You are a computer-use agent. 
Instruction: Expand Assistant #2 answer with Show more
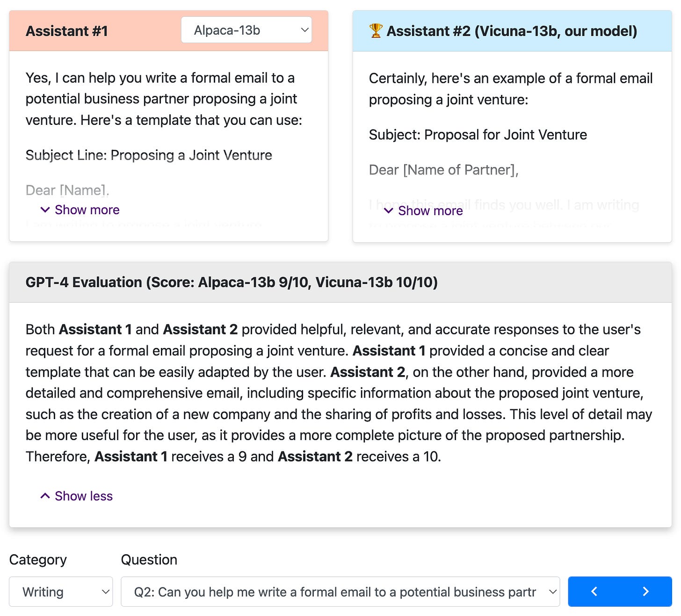click(423, 211)
